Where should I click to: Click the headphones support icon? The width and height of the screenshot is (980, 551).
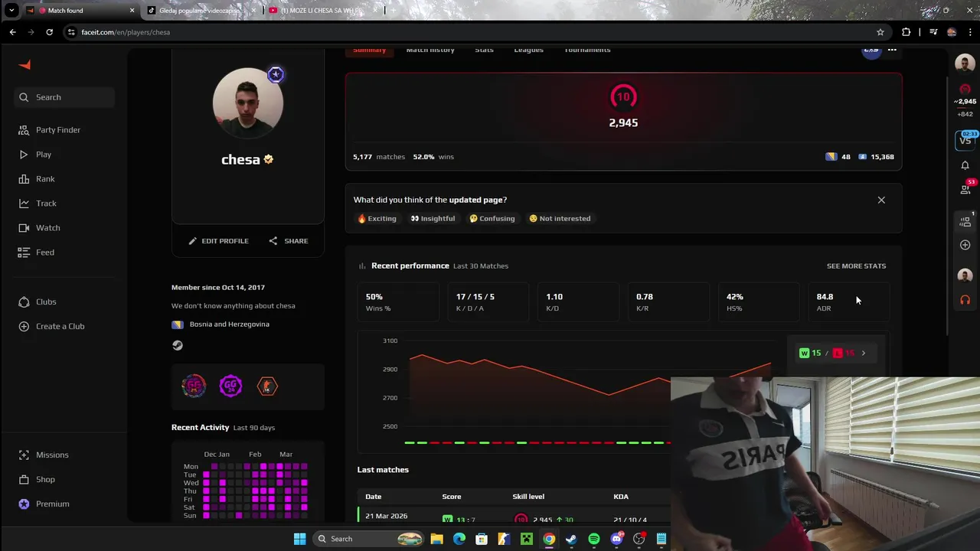point(965,300)
